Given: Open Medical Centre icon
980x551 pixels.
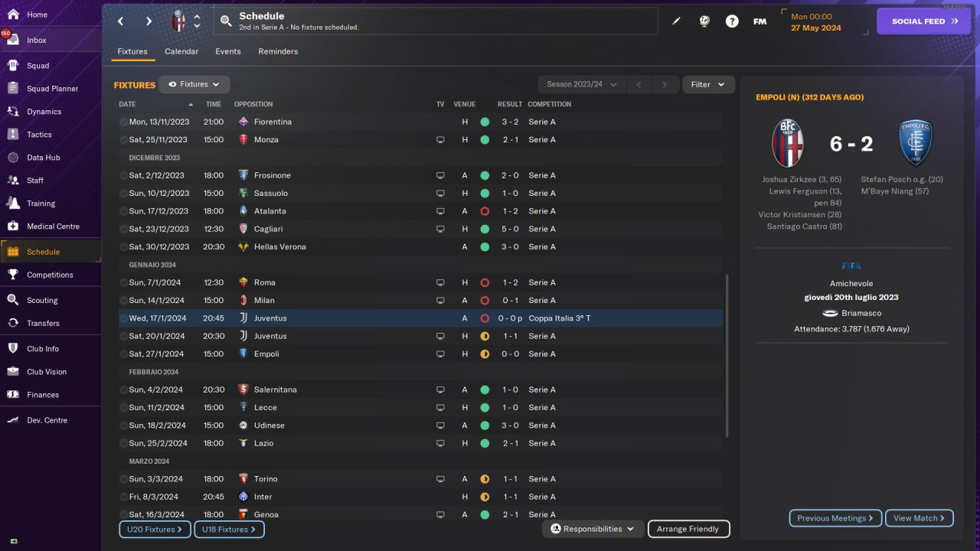Looking at the screenshot, I should pyautogui.click(x=13, y=227).
